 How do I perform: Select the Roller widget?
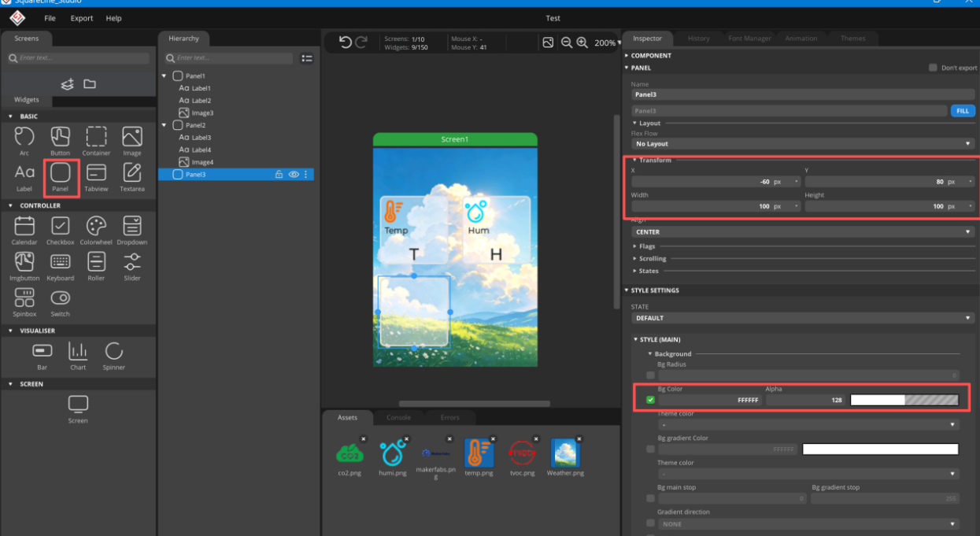(x=96, y=267)
